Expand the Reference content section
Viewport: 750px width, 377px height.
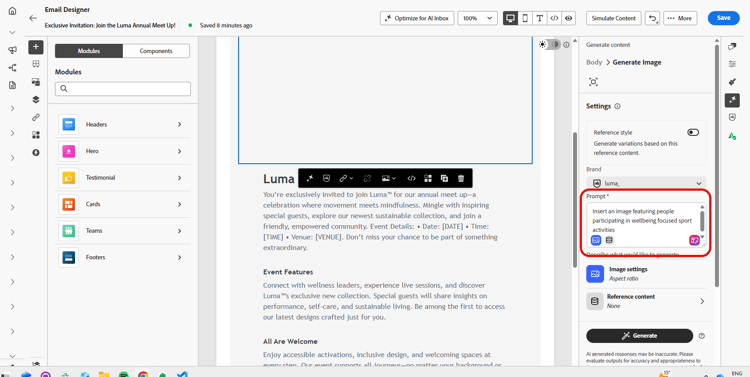(x=646, y=301)
